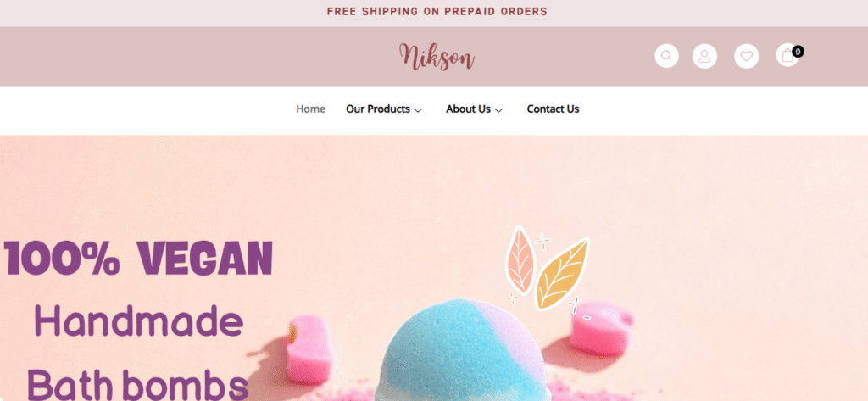Open the About Us menu label
The width and height of the screenshot is (868, 401).
click(468, 109)
